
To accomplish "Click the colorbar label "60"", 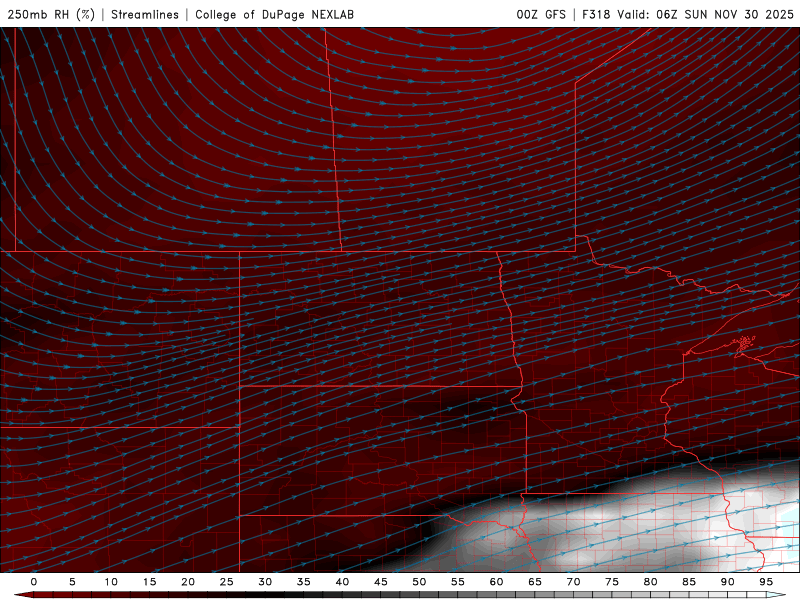I will point(496,582).
